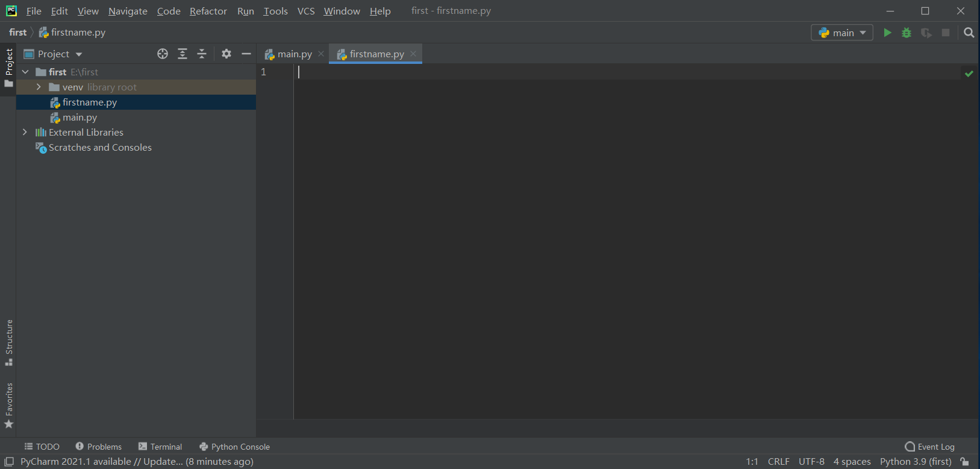Collapse all tree nodes icon in Project panel
Screen dimensions: 980x469
click(202, 54)
